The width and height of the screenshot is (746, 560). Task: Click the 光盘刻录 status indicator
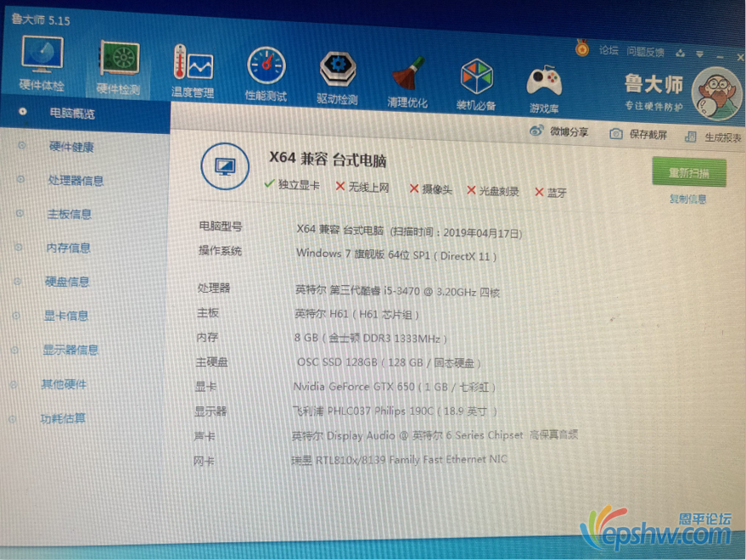(492, 191)
